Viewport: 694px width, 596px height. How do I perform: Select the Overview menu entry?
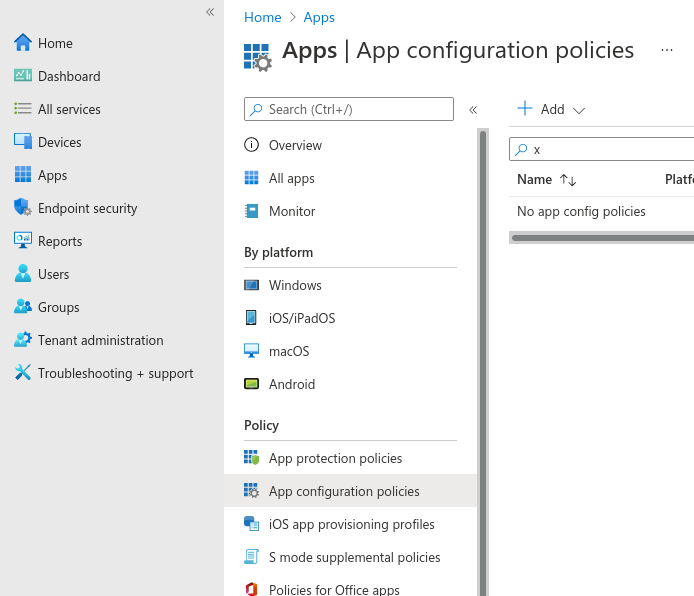click(x=295, y=145)
